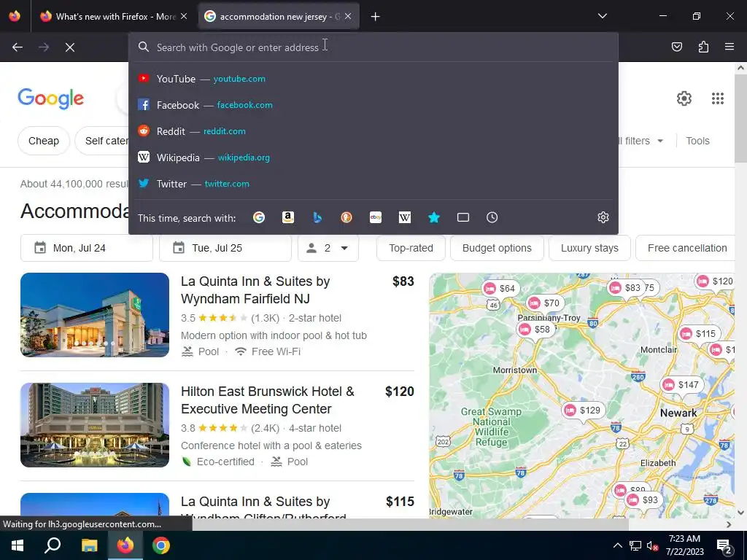
Task: Click the $129 hotel map pin
Action: tap(583, 410)
